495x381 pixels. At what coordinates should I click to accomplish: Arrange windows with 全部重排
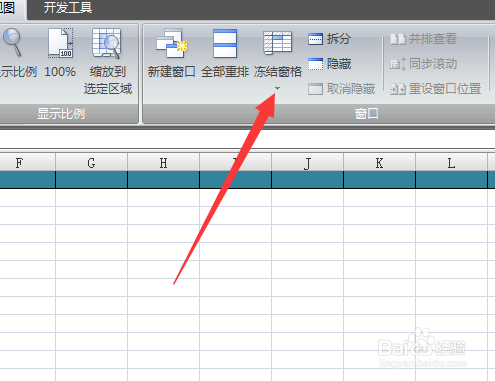click(225, 53)
